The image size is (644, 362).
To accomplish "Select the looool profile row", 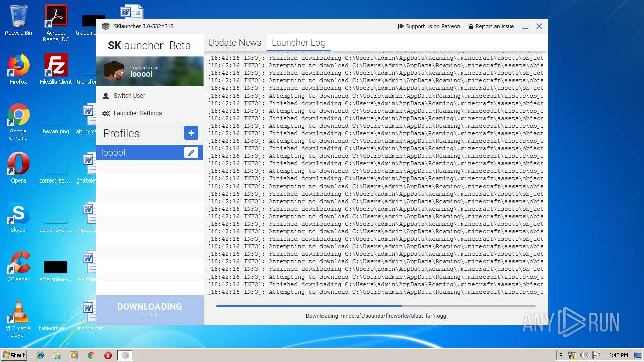I will (x=149, y=153).
